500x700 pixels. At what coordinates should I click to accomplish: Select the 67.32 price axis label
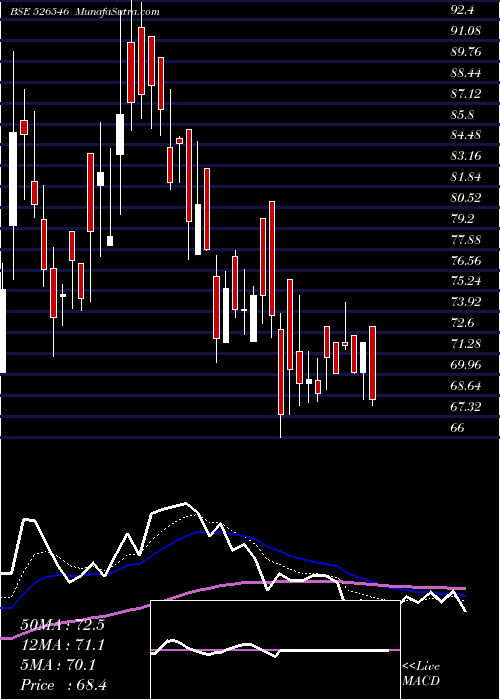tap(466, 407)
